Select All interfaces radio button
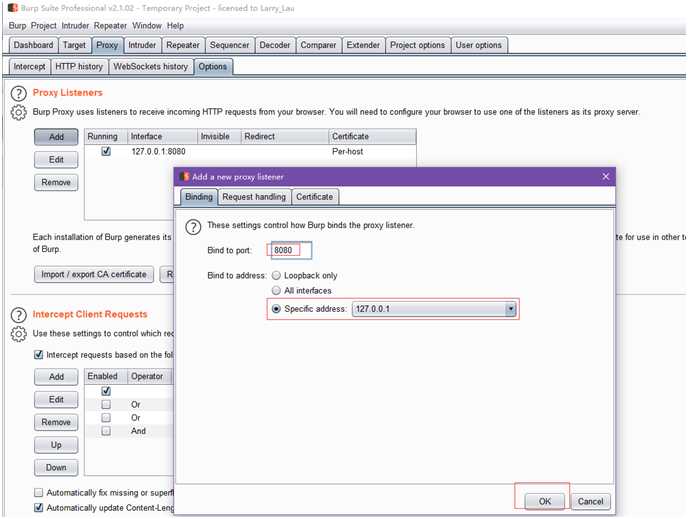 [276, 290]
